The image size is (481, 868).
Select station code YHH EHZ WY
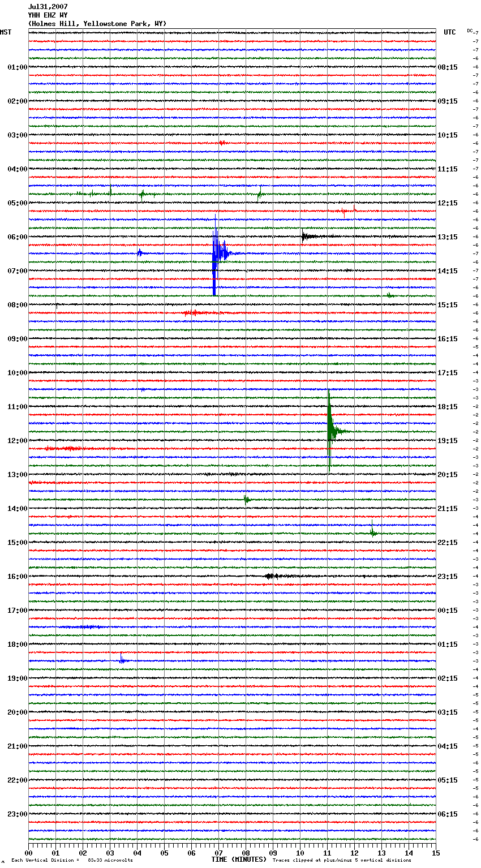48,15
